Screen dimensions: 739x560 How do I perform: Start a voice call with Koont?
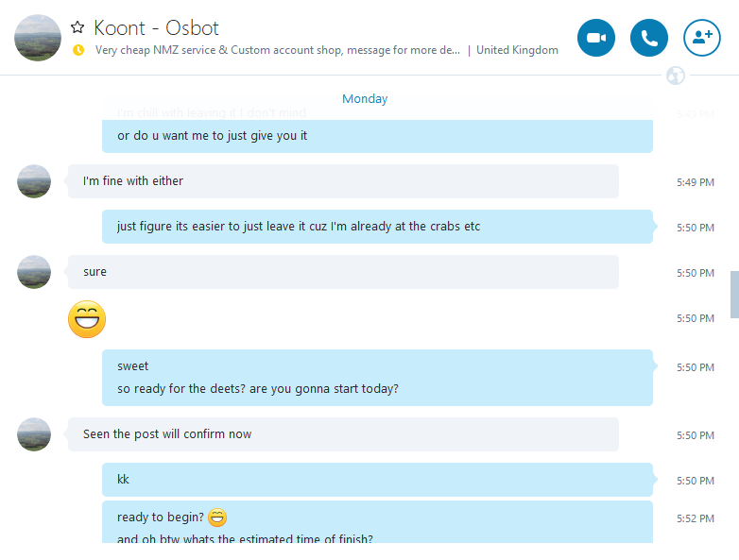pyautogui.click(x=649, y=38)
